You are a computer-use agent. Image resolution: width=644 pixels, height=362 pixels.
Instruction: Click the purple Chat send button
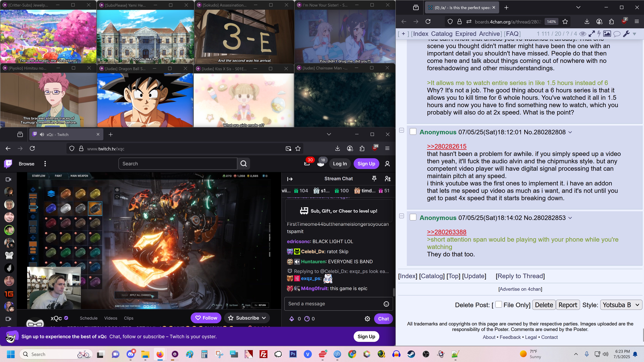[x=383, y=319]
